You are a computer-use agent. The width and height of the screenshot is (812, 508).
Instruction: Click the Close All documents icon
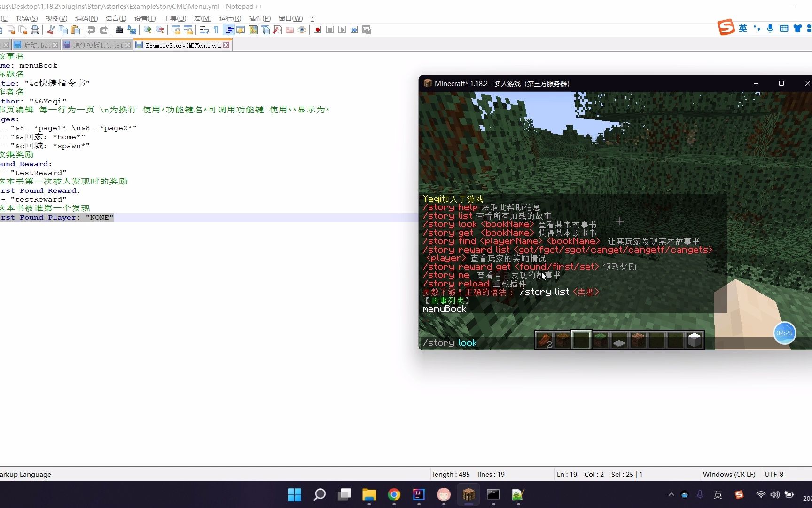click(x=23, y=30)
